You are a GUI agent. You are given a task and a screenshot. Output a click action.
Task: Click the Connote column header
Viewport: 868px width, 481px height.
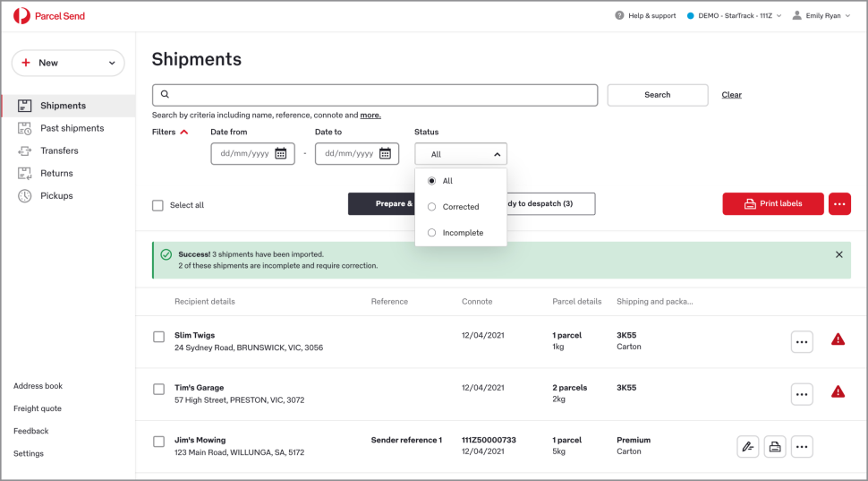click(x=477, y=302)
